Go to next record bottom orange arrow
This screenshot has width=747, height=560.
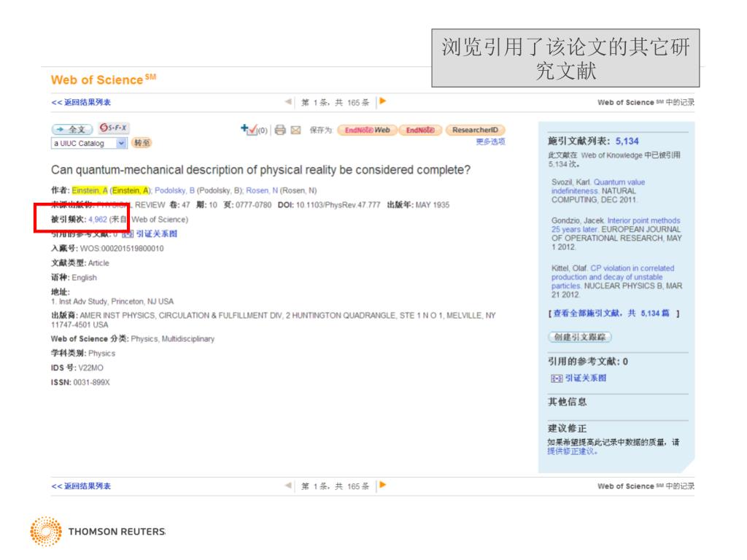point(382,485)
